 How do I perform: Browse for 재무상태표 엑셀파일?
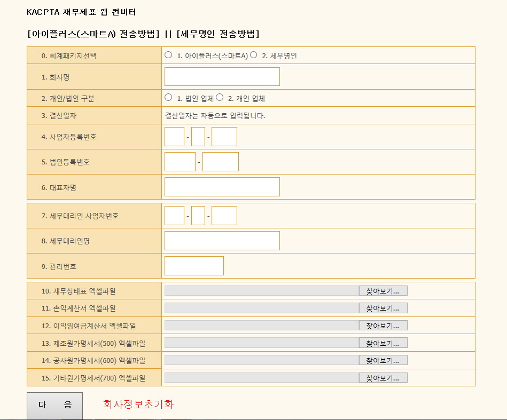click(383, 291)
